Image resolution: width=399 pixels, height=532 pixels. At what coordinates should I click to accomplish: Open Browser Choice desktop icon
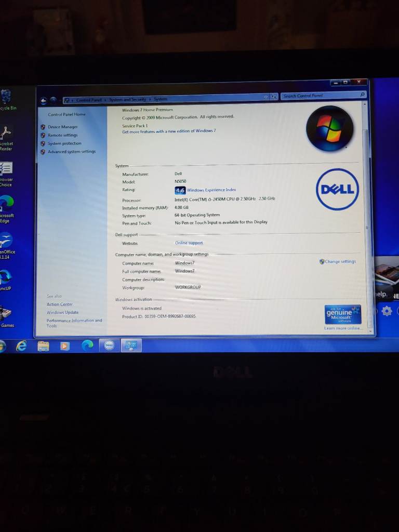(6, 175)
